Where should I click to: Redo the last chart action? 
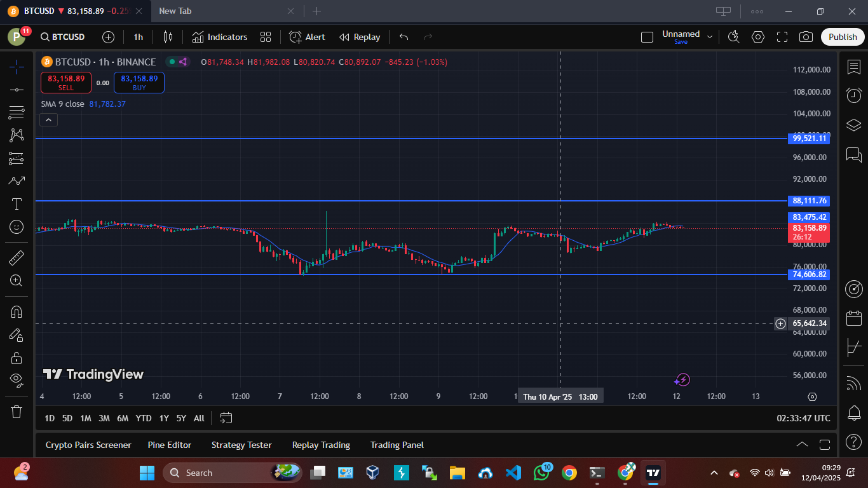point(428,37)
